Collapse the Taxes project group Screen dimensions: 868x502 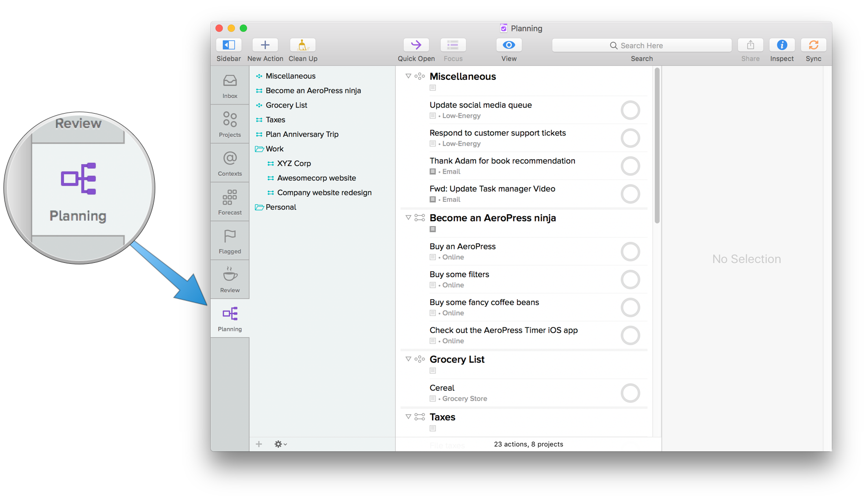click(408, 417)
